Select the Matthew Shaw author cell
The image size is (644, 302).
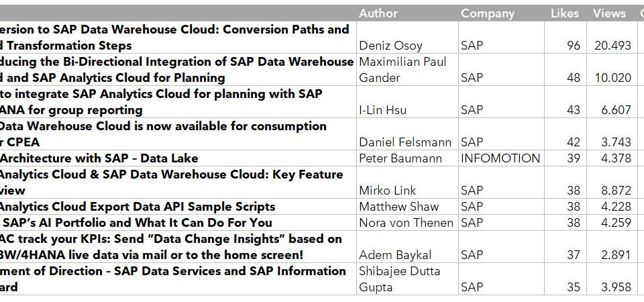coord(407,206)
